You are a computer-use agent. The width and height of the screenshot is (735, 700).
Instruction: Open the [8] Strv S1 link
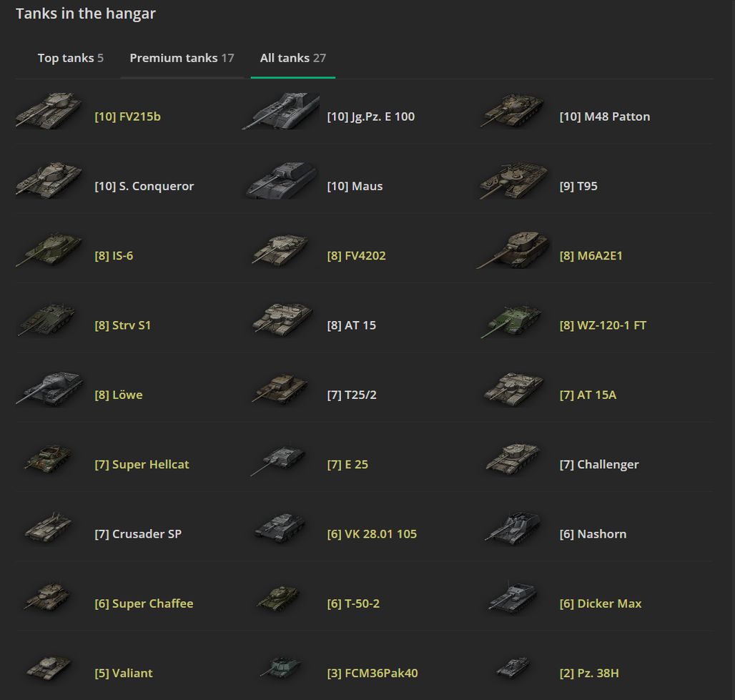(123, 325)
